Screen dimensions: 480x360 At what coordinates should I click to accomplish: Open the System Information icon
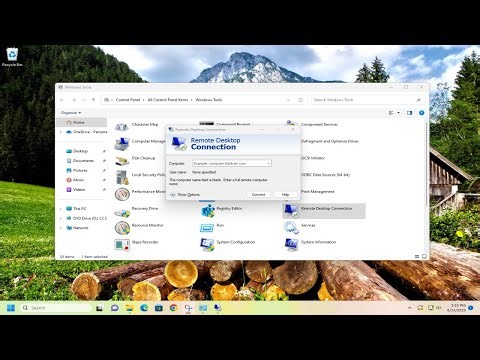coord(291,245)
